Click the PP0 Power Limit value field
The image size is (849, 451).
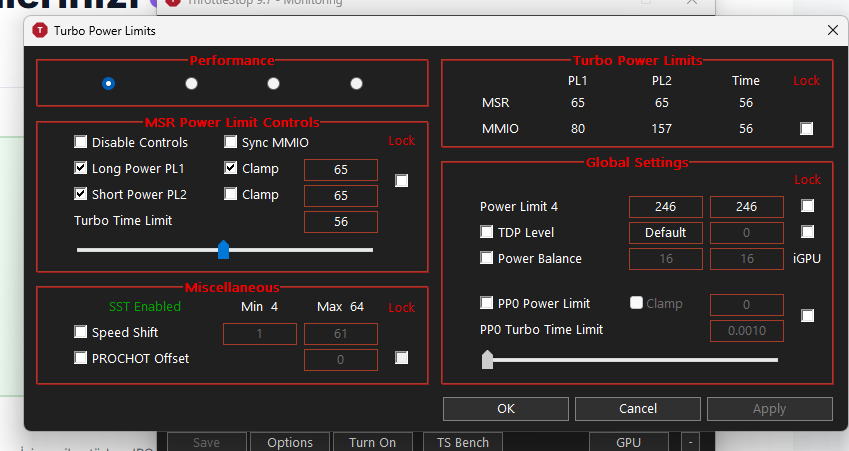(x=747, y=304)
